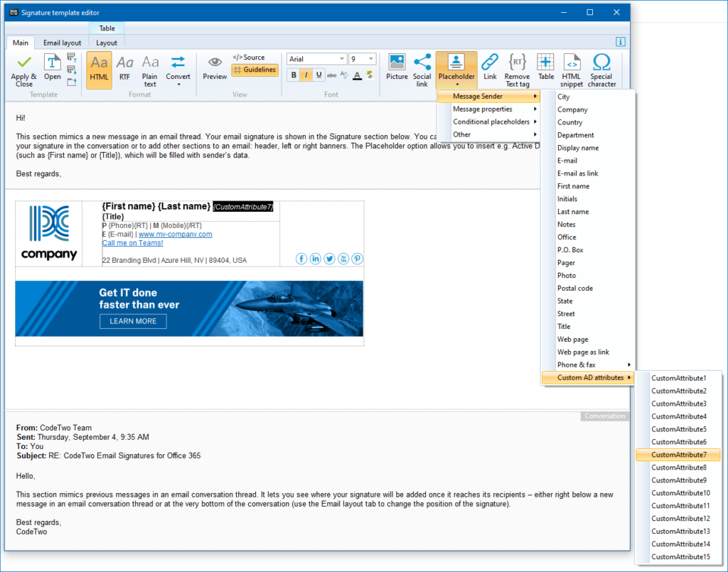Insert a Table from the toolbar
The height and width of the screenshot is (572, 728).
(x=545, y=67)
